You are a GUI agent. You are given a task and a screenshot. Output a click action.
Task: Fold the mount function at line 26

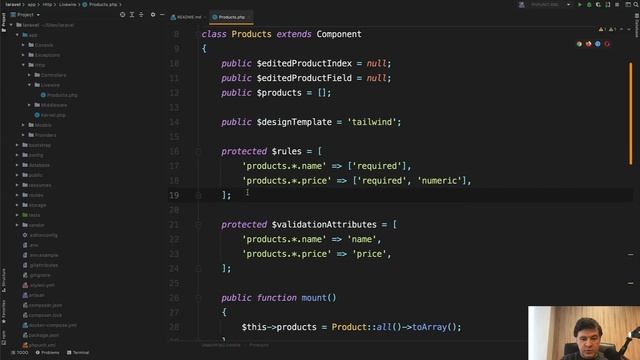point(198,298)
